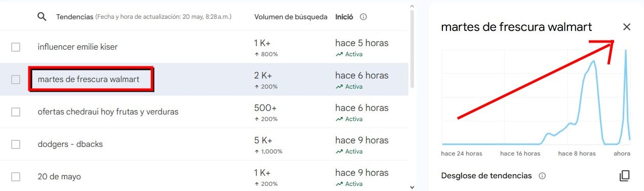Enable the dodgers - dbacks checkbox
The height and width of the screenshot is (191, 644).
click(16, 144)
